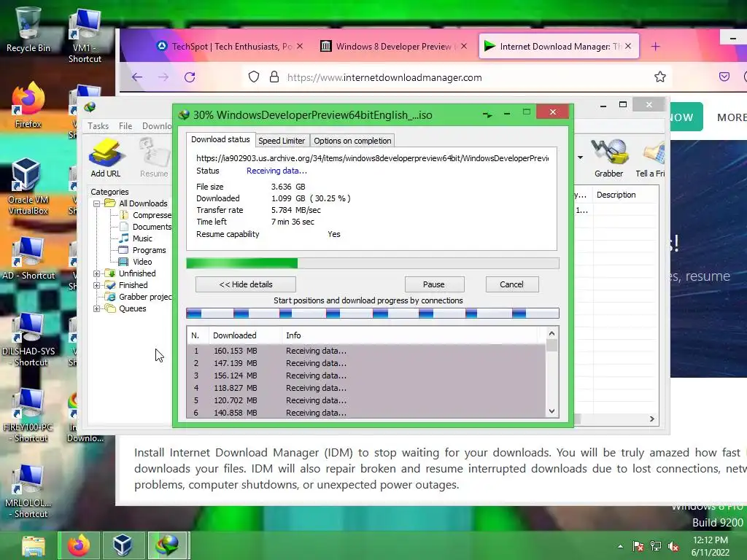Expand the Unfinished category node
The height and width of the screenshot is (560, 747).
[97, 273]
